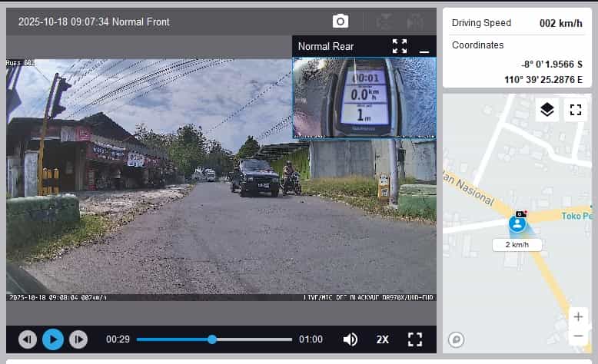The image size is (598, 364).
Task: Step back to the previous frame
Action: [x=28, y=339]
